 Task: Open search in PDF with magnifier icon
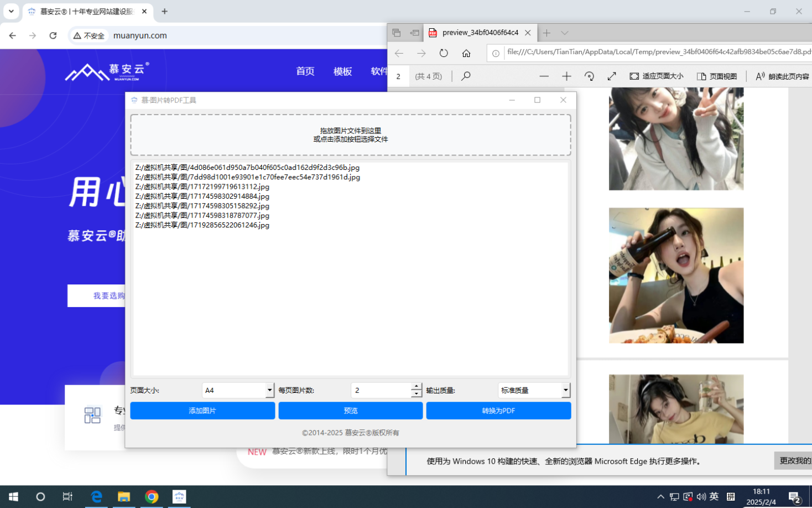[466, 76]
